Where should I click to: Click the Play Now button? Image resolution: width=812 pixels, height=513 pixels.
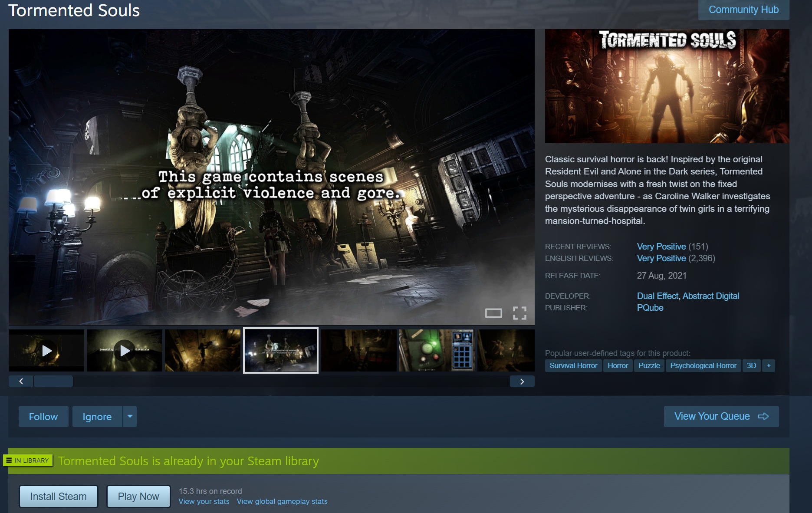(138, 497)
